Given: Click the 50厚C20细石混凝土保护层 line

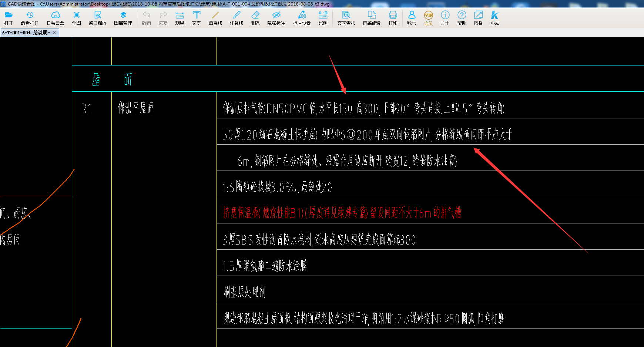Looking at the screenshot, I should [x=367, y=134].
